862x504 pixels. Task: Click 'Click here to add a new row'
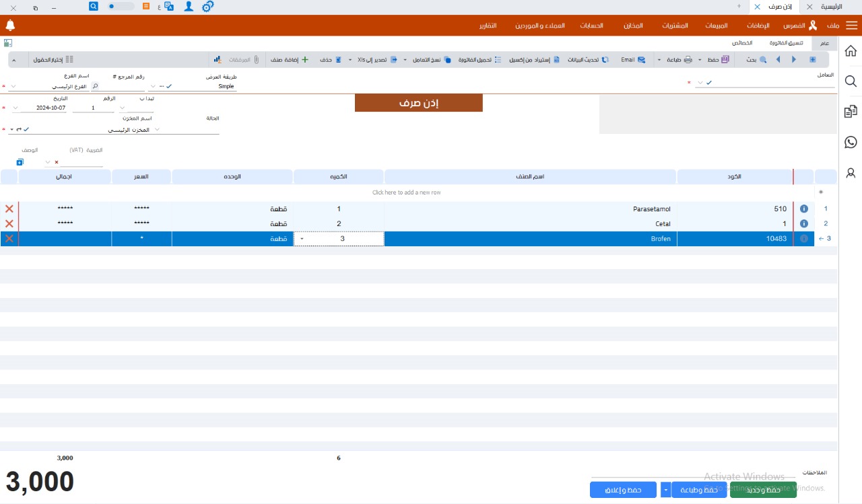[x=407, y=192]
